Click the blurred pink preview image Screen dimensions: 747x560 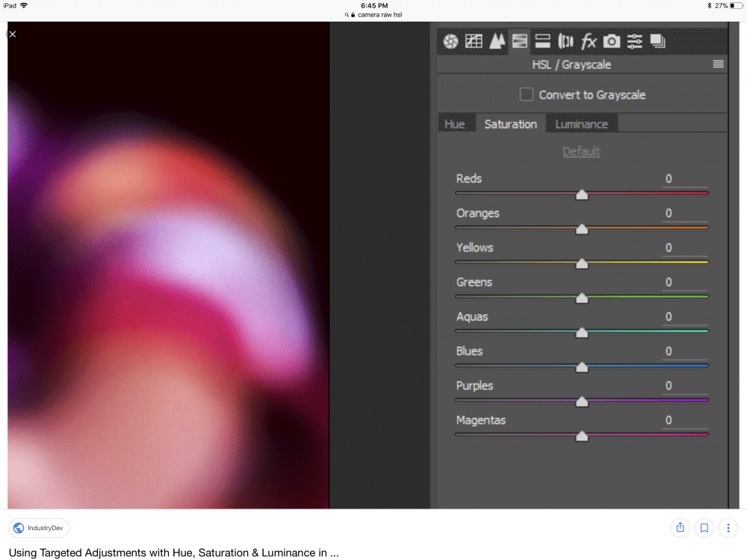[168, 265]
